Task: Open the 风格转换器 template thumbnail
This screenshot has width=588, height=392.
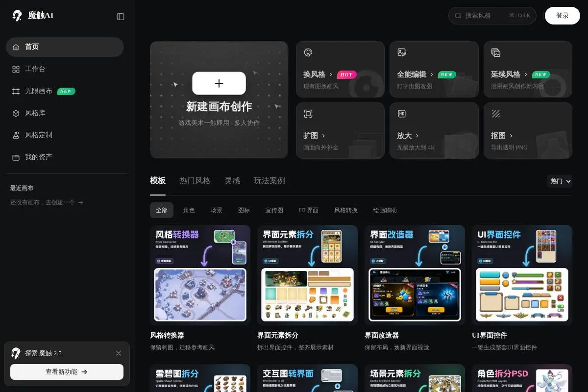Action: (200, 275)
